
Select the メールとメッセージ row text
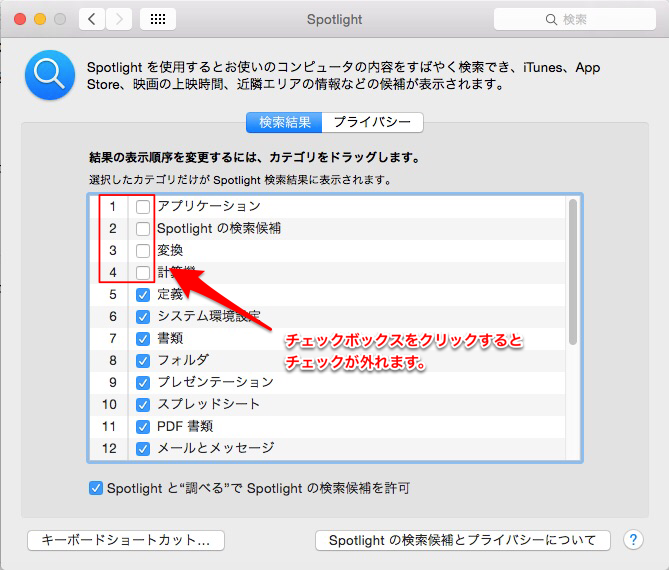(x=215, y=448)
